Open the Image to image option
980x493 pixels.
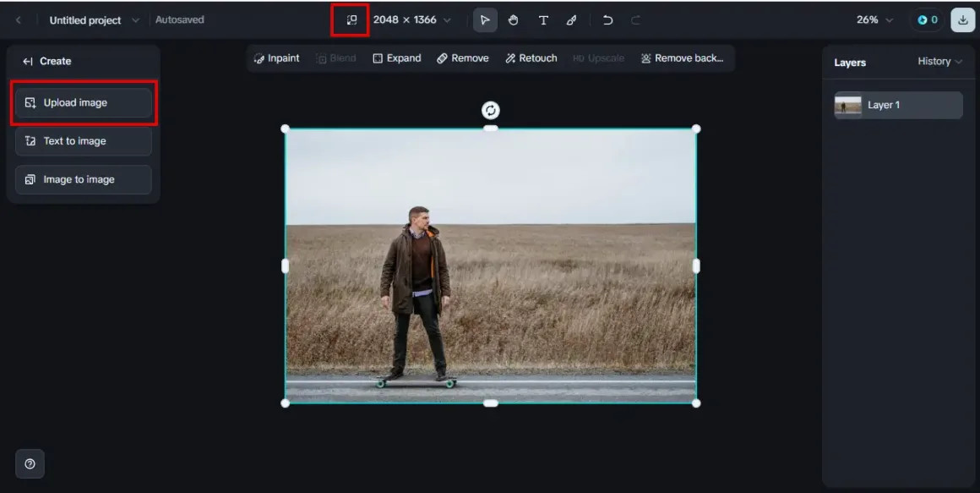pyautogui.click(x=83, y=179)
